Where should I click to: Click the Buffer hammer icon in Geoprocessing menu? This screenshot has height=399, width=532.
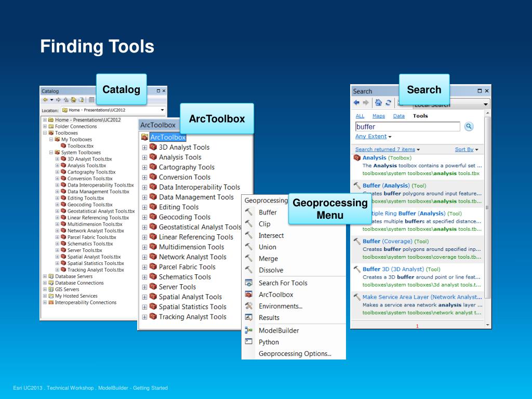[249, 212]
